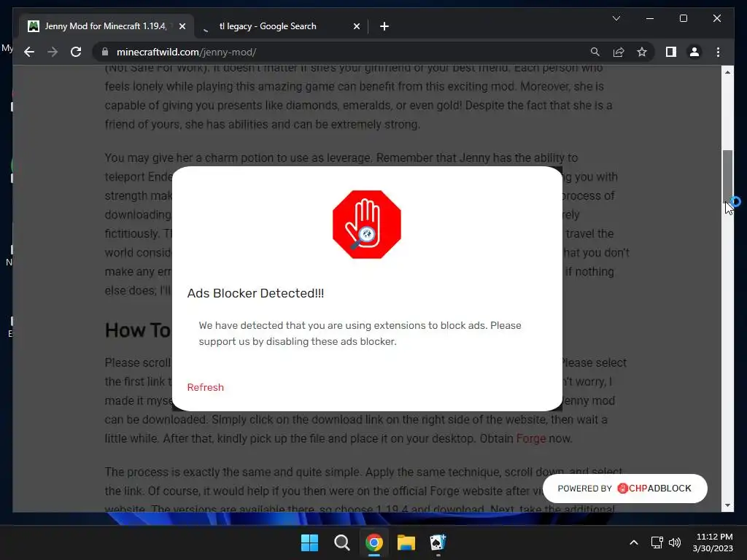This screenshot has height=560, width=747.
Task: Show hidden tray icons chevron
Action: click(634, 542)
